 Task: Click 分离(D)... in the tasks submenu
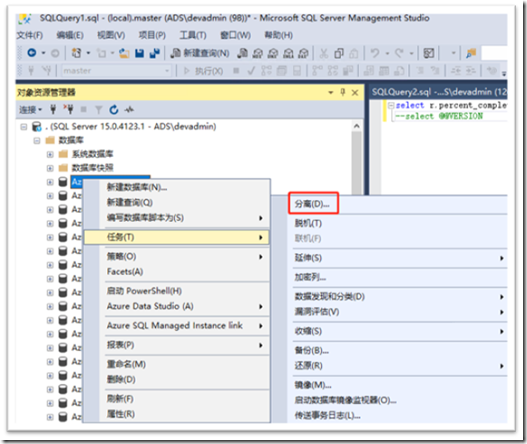[x=312, y=204]
